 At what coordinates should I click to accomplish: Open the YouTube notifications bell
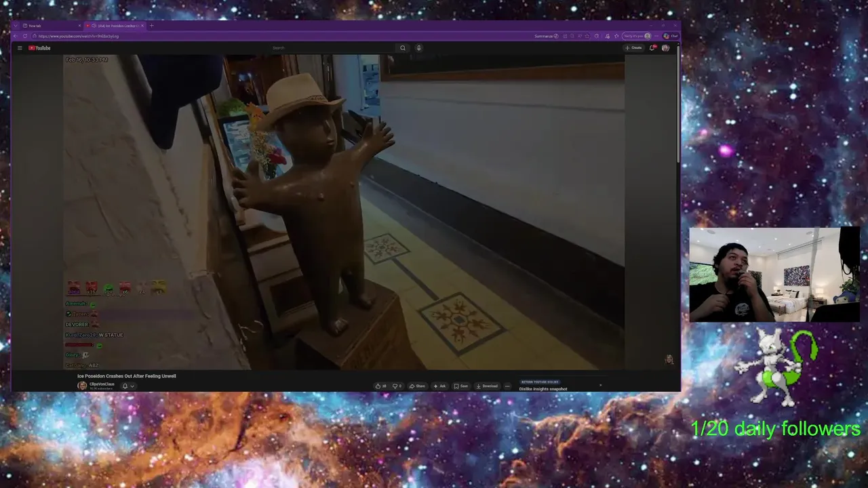[x=653, y=47]
